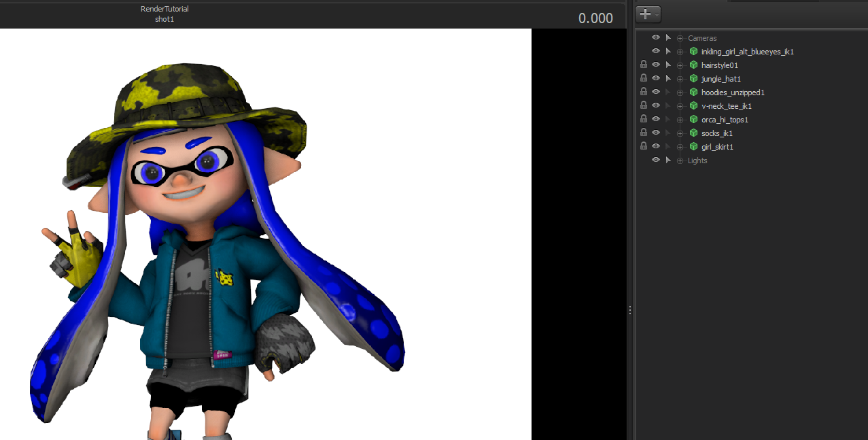868x440 pixels.
Task: Expand the Cameras group
Action: pyautogui.click(x=680, y=38)
